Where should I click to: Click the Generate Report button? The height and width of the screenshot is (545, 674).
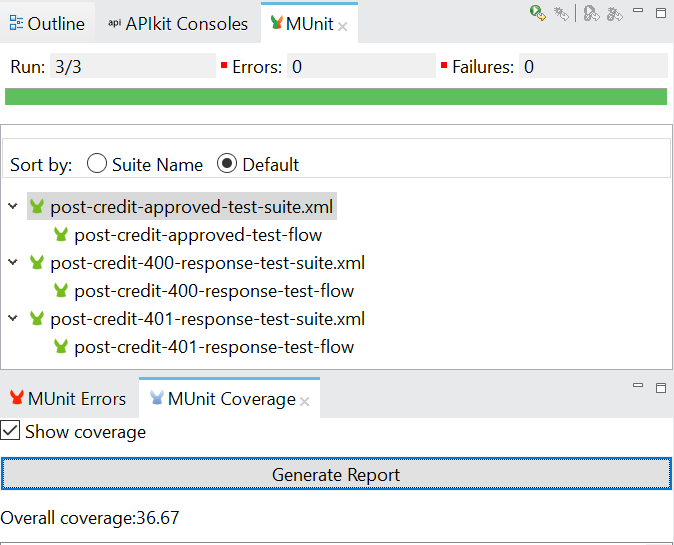336,474
